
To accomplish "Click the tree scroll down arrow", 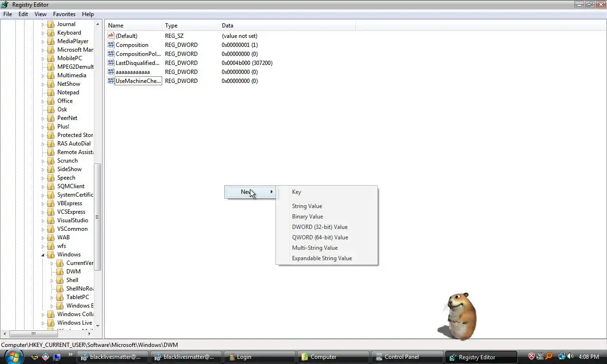I will point(98,326).
